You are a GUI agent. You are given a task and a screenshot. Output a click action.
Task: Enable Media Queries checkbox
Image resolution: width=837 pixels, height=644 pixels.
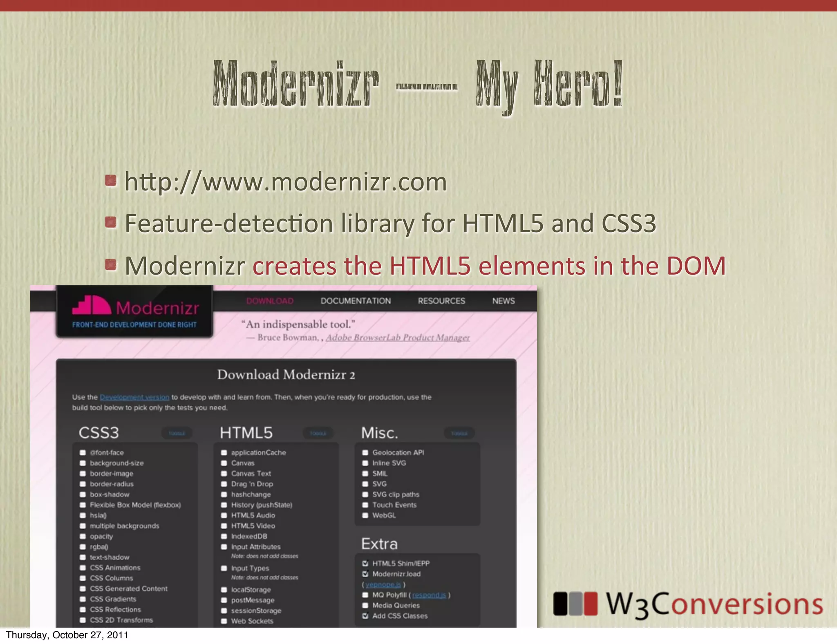(x=365, y=606)
